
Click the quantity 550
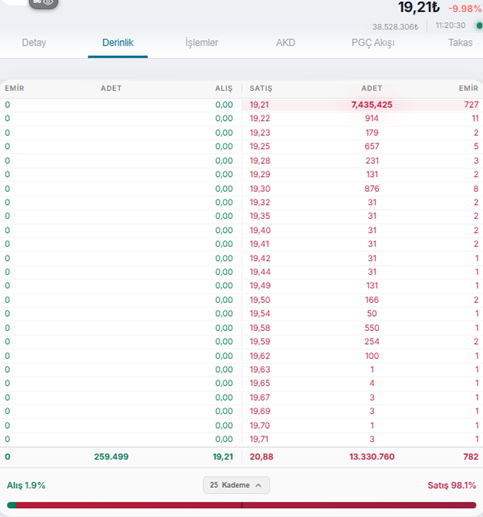coord(372,328)
